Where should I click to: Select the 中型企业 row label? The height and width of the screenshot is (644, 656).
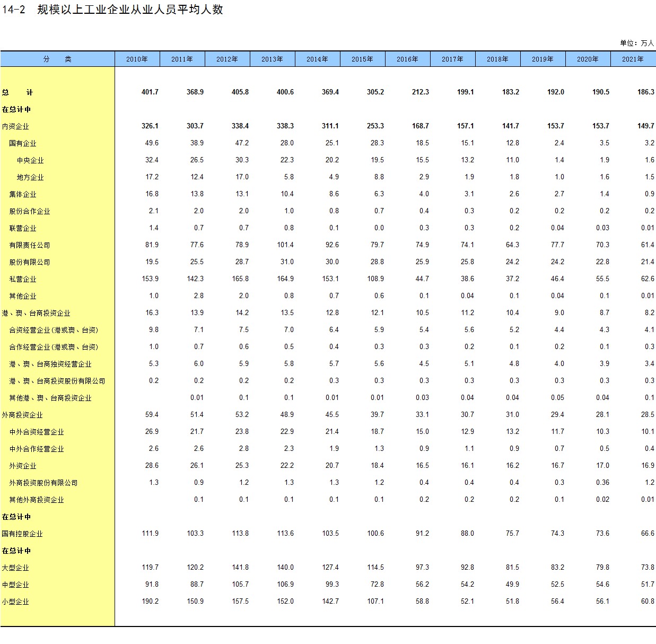(x=15, y=585)
